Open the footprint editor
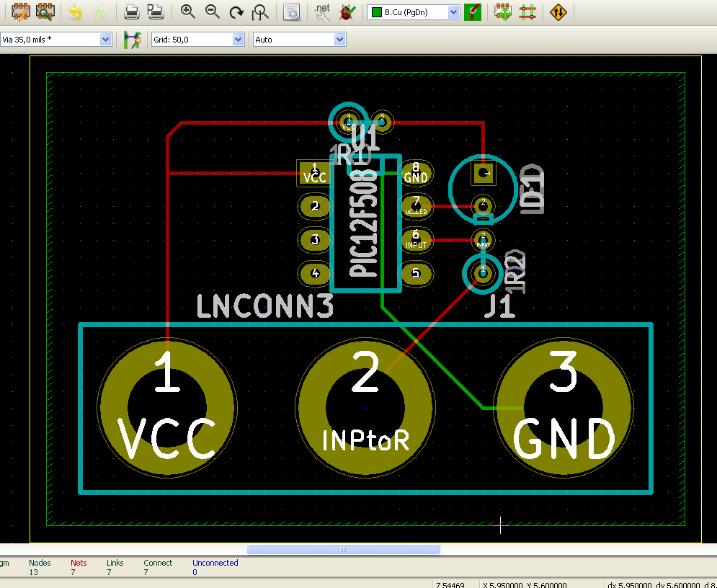 click(21, 12)
